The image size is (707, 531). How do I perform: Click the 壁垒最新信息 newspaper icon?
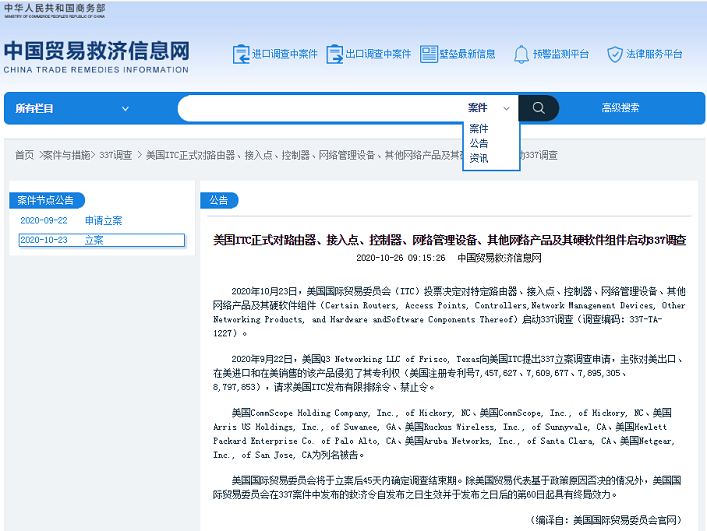coord(429,54)
